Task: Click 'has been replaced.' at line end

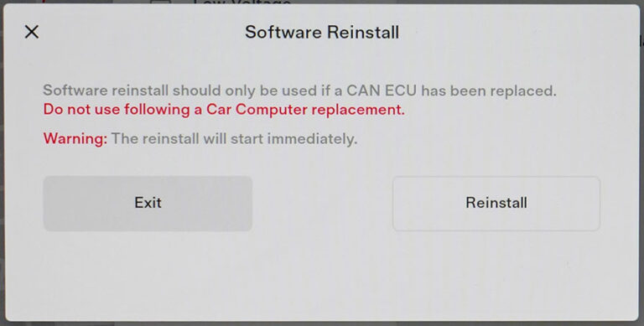Action: 489,91
